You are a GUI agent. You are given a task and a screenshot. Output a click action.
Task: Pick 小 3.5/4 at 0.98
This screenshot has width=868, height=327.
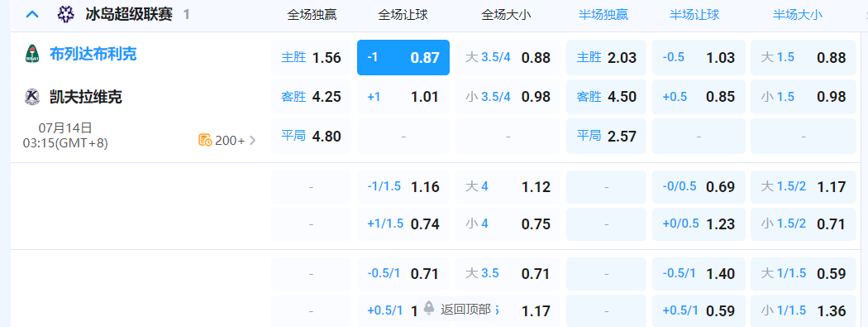click(x=508, y=97)
